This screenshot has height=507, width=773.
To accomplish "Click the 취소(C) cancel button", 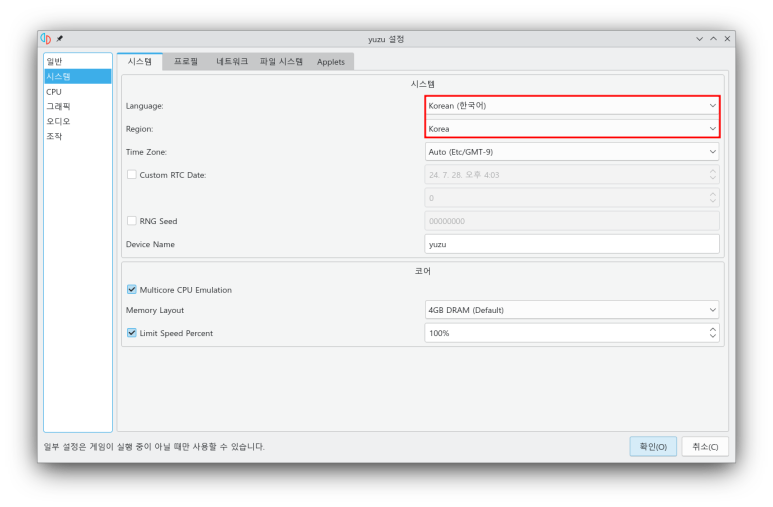I will tap(705, 447).
